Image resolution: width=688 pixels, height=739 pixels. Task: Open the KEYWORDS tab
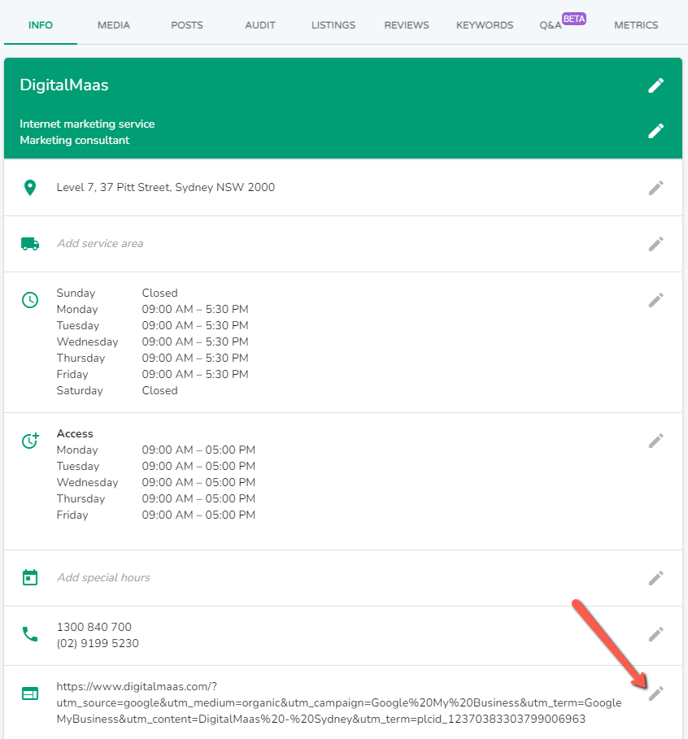[484, 25]
